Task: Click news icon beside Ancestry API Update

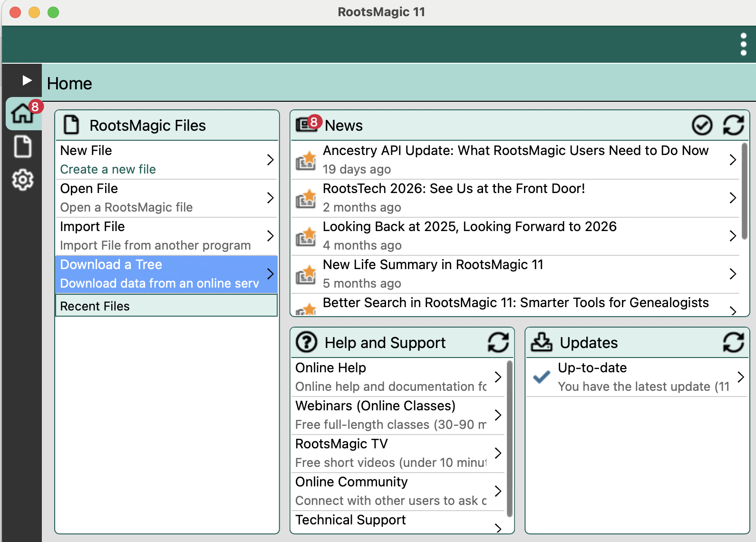Action: pyautogui.click(x=306, y=160)
